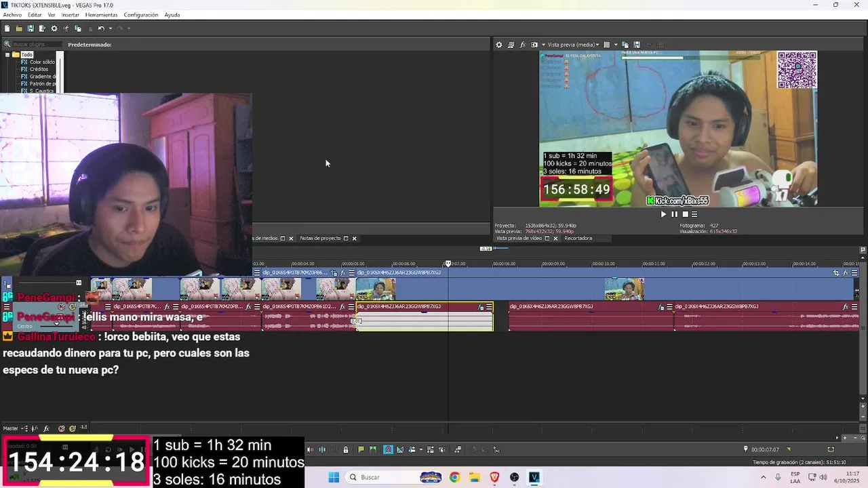
Task: Open File Explorer from taskbar
Action: 475,477
